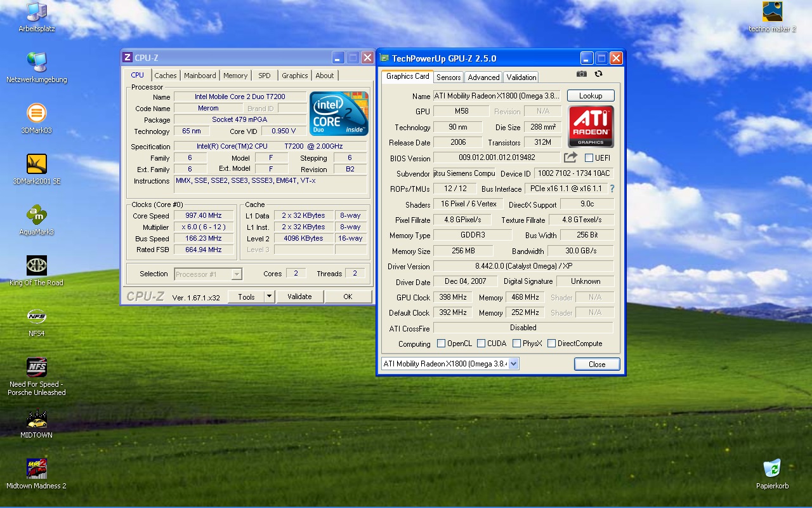Select the Graphics Card tab in GPU-Z
The height and width of the screenshot is (508, 812).
[x=408, y=76]
